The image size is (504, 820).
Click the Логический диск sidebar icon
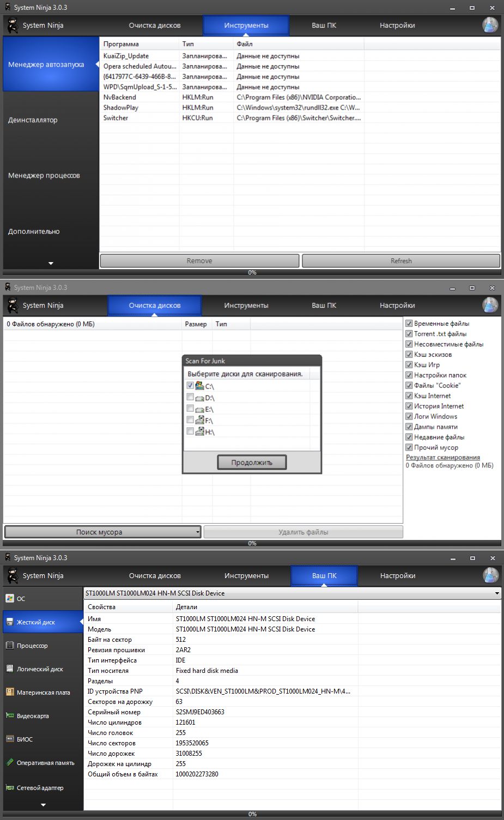coord(10,669)
